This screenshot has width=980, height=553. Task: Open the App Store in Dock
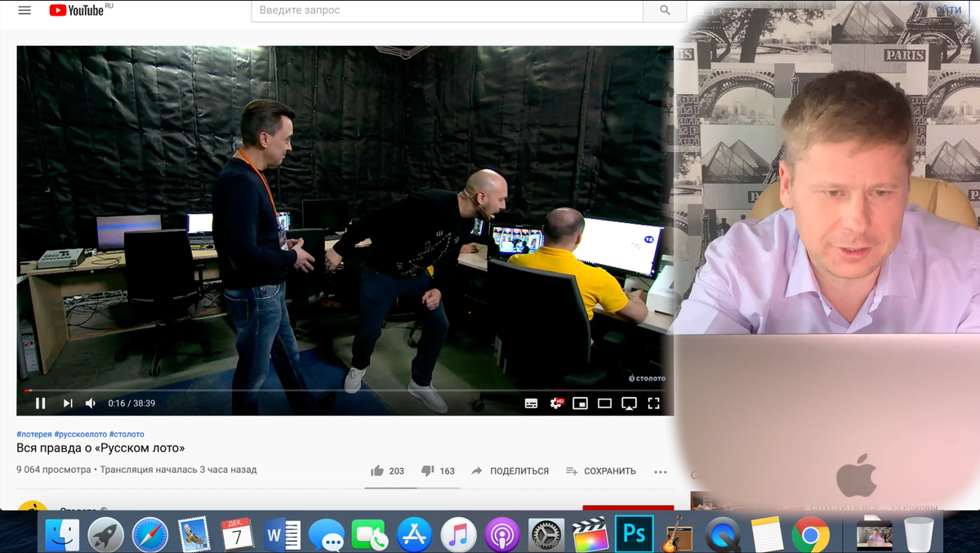414,535
